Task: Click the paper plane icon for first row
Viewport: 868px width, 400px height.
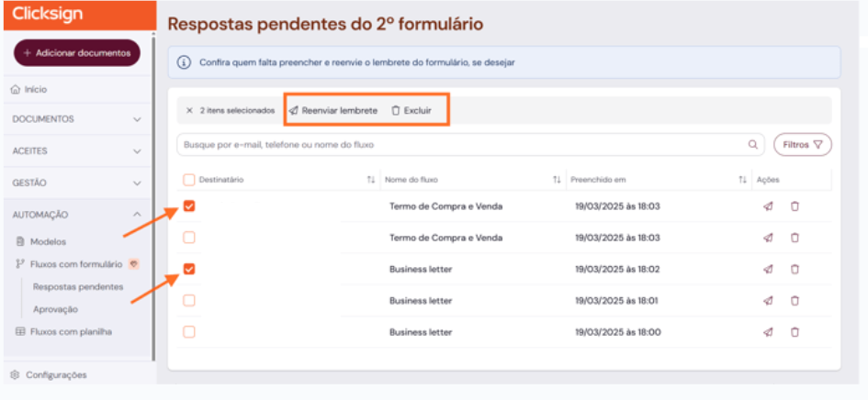Action: [768, 206]
